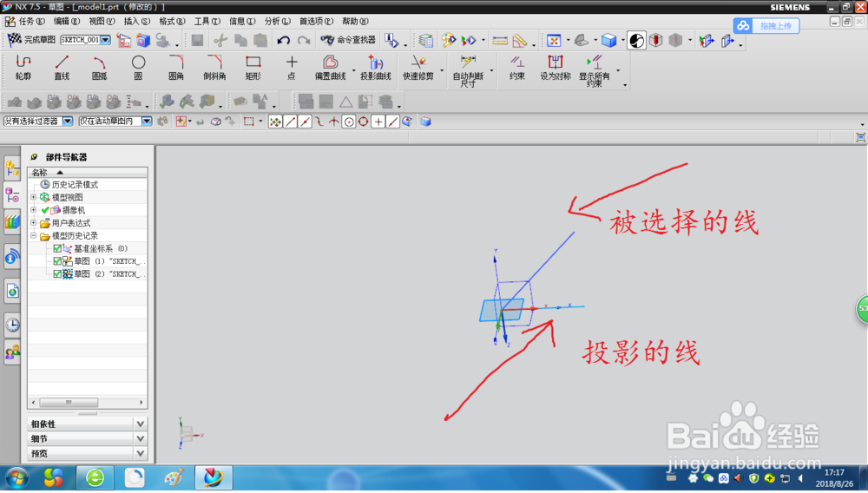868x493 pixels.
Task: Select the 圆角 fillet tool
Action: (176, 68)
